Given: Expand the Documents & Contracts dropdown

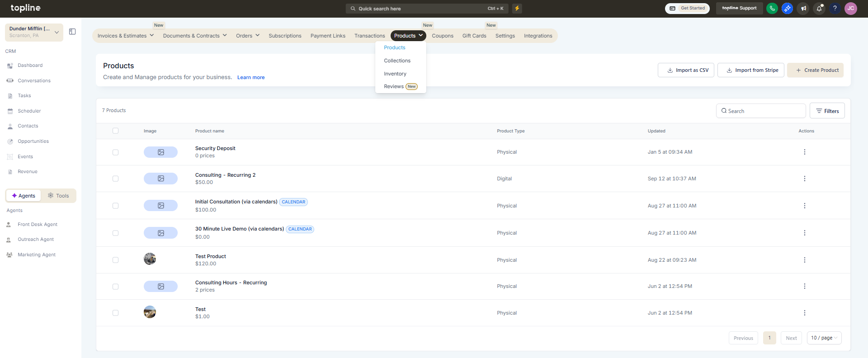Looking at the screenshot, I should (195, 36).
